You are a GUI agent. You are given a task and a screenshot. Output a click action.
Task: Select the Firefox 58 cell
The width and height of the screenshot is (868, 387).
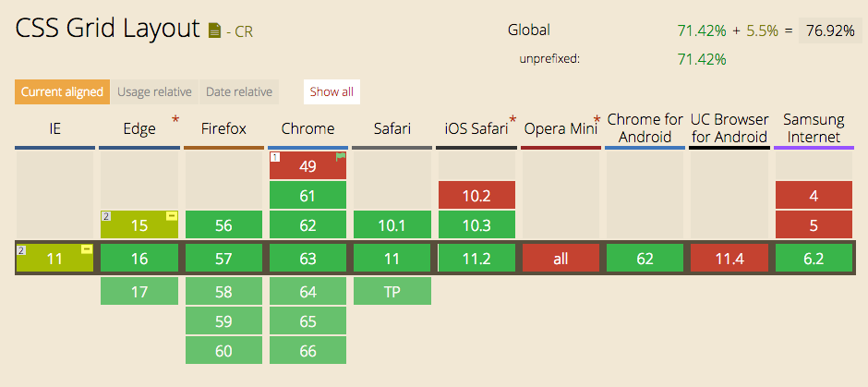click(223, 291)
